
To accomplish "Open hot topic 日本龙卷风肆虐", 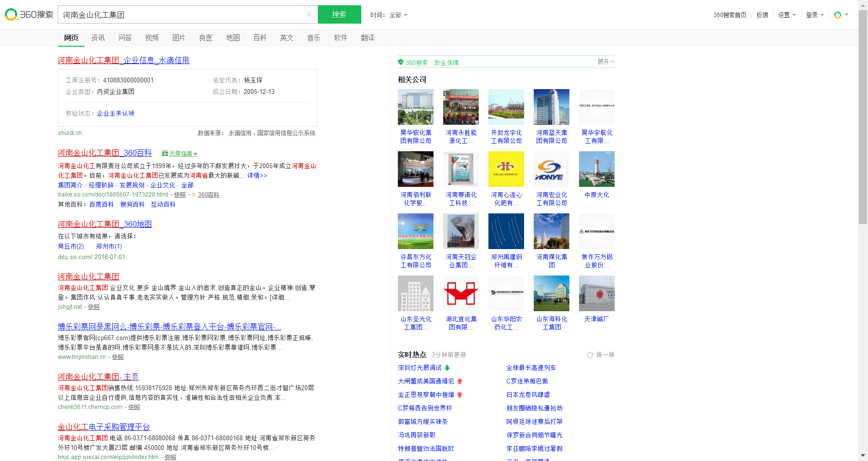I will (x=528, y=395).
